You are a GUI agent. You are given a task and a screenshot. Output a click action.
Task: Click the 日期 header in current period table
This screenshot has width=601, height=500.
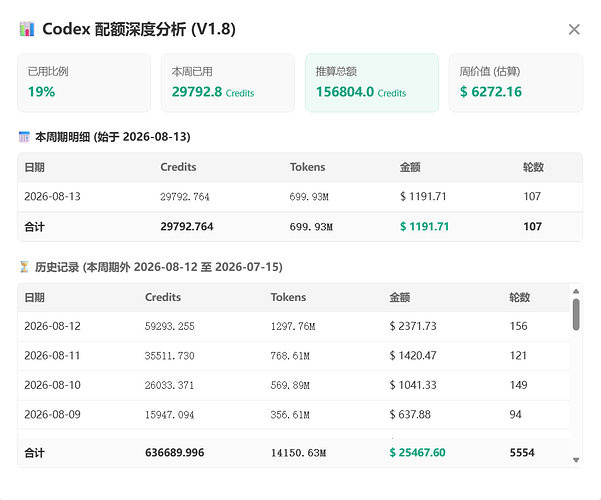pos(34,167)
